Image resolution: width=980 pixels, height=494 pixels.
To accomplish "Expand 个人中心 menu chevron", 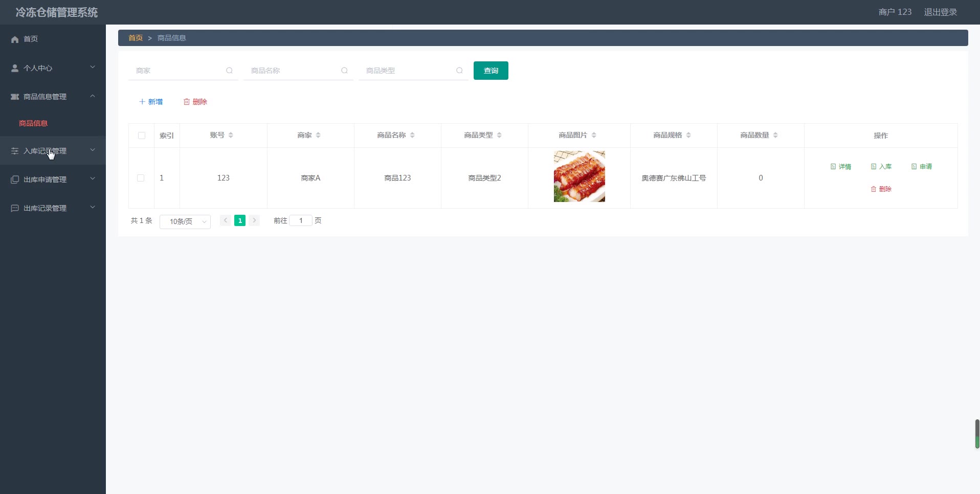I will coord(93,67).
